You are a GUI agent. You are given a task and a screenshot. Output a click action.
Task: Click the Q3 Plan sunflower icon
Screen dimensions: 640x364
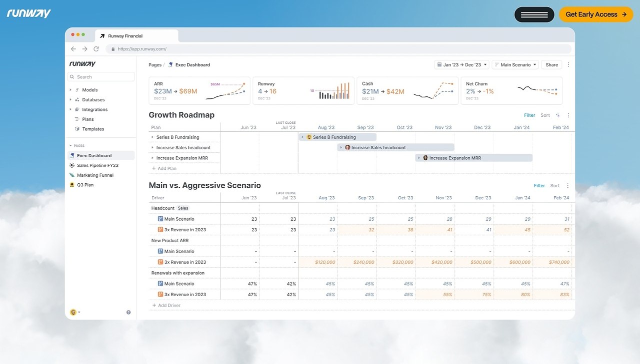pos(72,185)
